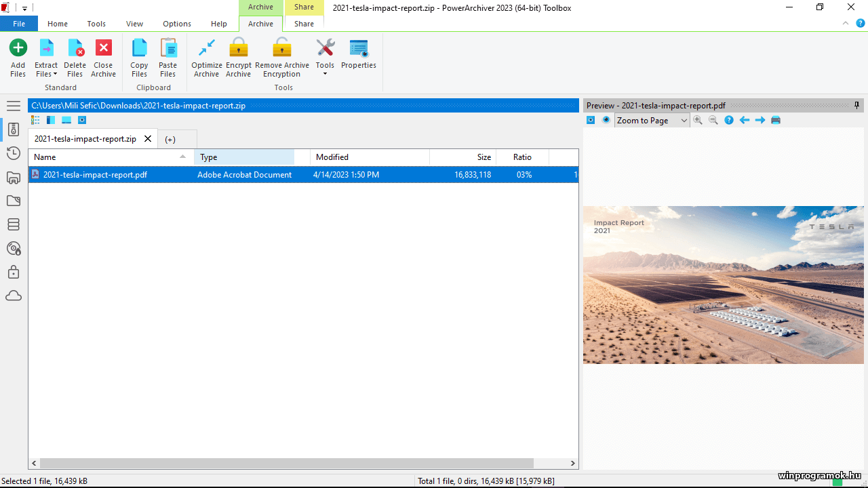The height and width of the screenshot is (488, 868).
Task: Sort by the Name column header
Action: click(111, 157)
